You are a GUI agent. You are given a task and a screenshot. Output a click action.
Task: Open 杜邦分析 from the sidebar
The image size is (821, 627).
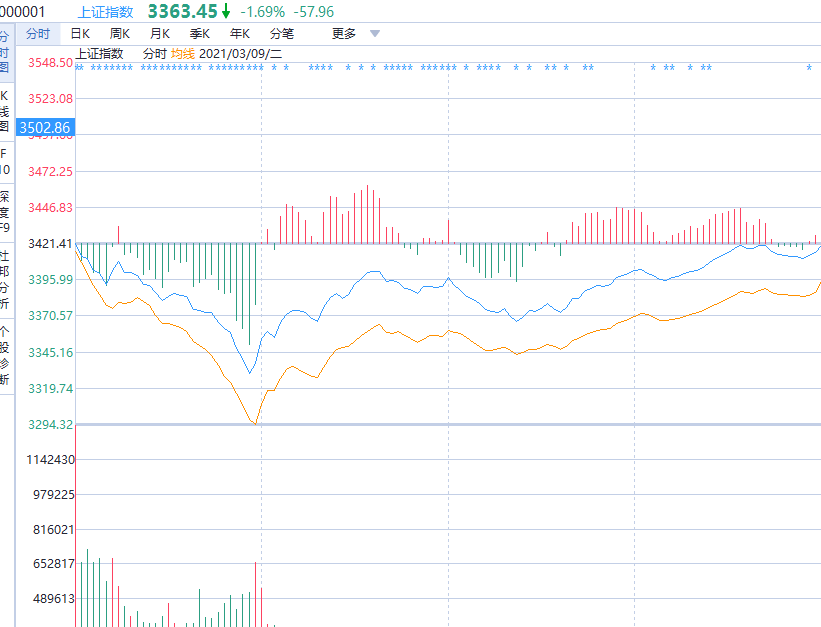[5, 279]
